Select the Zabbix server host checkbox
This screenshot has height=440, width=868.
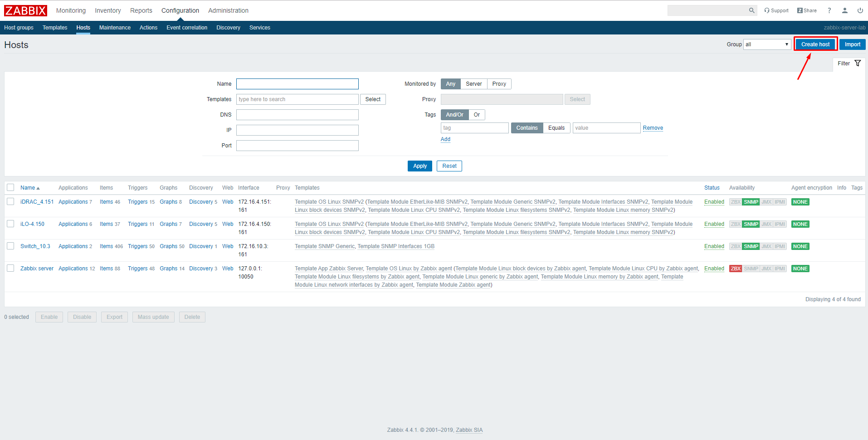point(10,268)
